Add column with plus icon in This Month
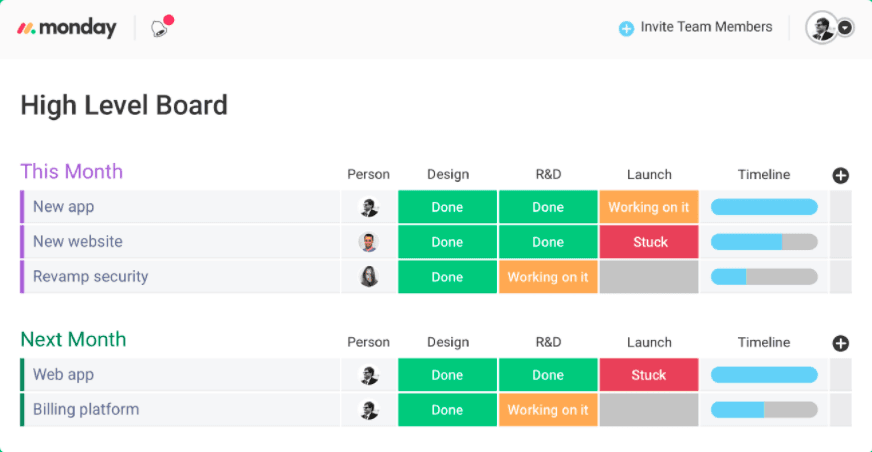This screenshot has height=452, width=872. (x=840, y=175)
